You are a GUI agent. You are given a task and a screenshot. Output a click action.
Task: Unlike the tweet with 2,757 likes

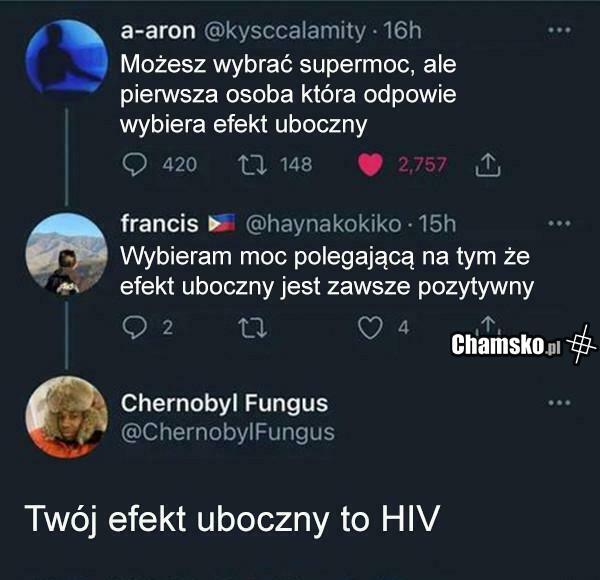click(x=370, y=165)
